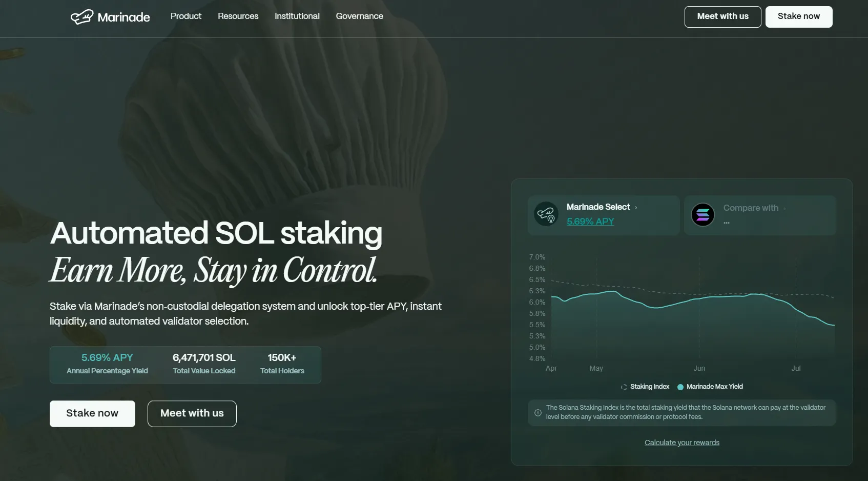The width and height of the screenshot is (868, 481).
Task: Expand the Marinade Select chevron
Action: tap(636, 208)
